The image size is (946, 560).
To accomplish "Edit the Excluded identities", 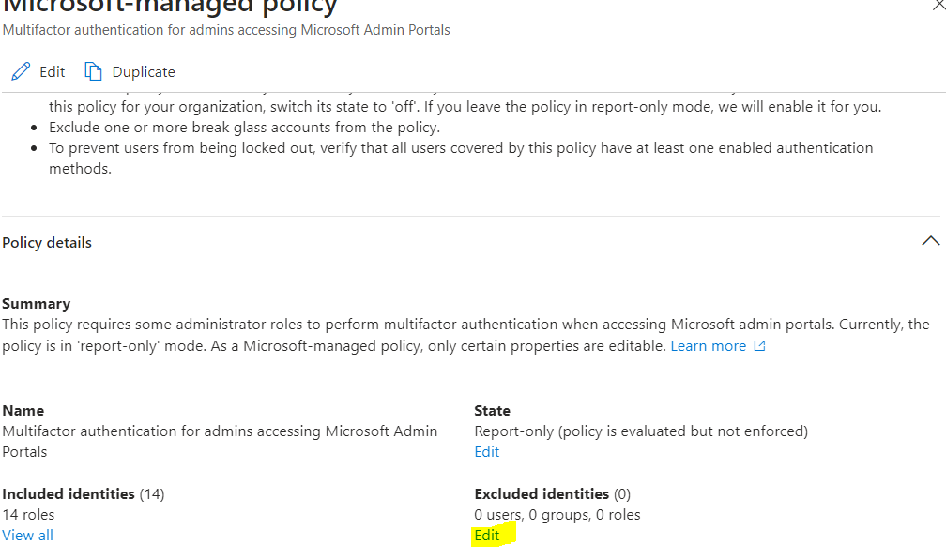I will coord(487,536).
